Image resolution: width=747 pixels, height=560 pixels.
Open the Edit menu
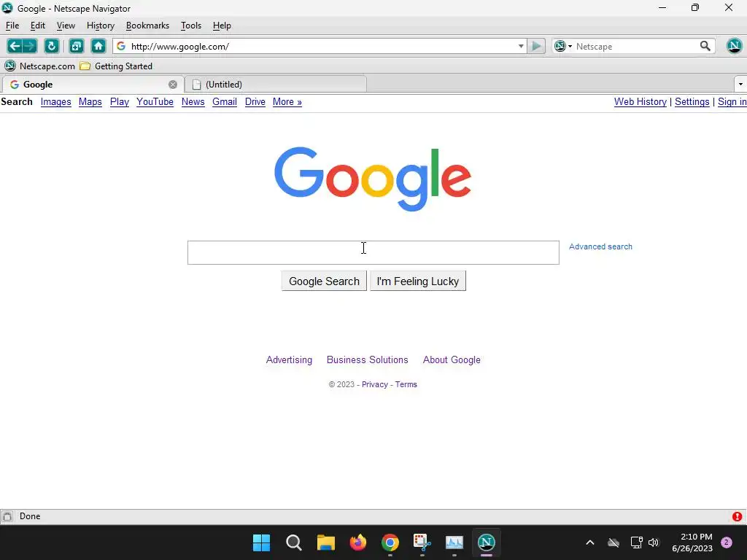[38, 26]
